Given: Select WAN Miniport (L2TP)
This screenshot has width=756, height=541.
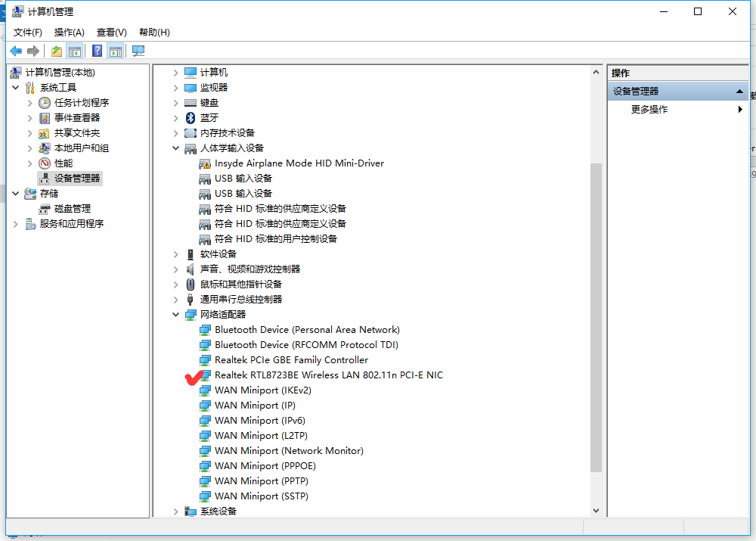Looking at the screenshot, I should click(x=261, y=435).
